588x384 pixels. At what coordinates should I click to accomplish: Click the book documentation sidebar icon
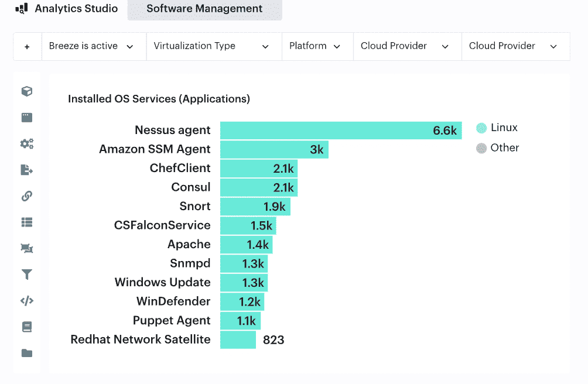[x=26, y=327]
